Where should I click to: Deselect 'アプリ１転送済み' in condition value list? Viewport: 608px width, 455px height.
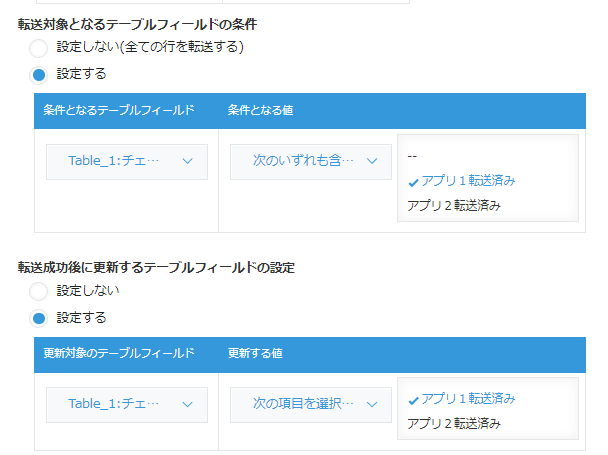pos(468,181)
